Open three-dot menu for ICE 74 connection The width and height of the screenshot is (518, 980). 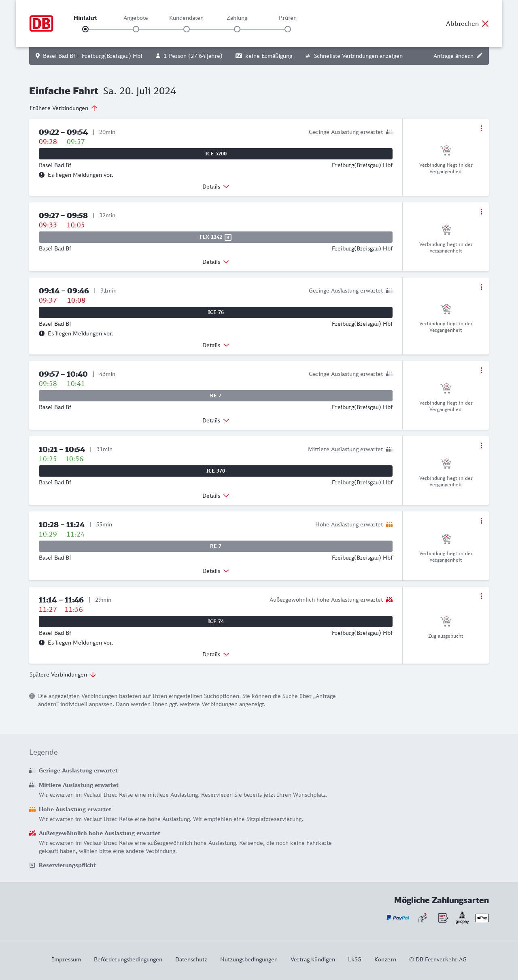pos(481,596)
